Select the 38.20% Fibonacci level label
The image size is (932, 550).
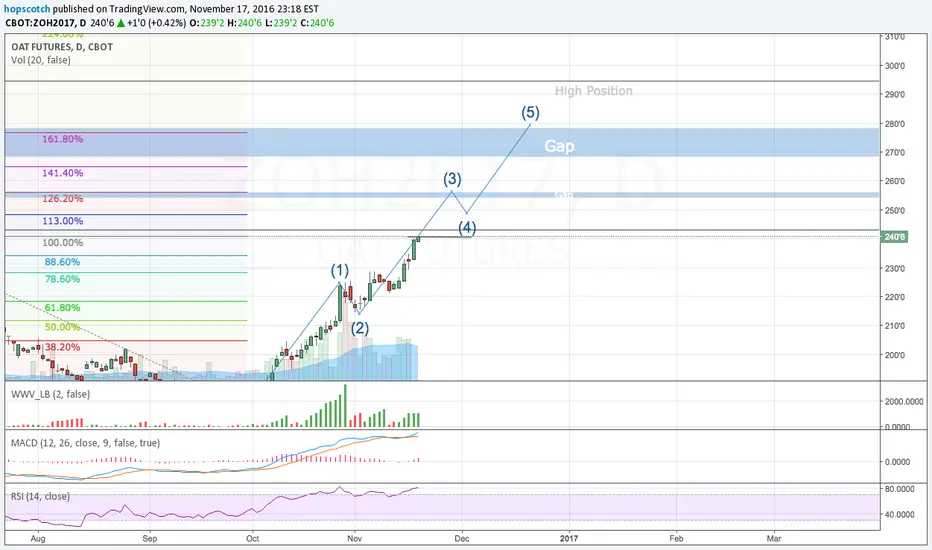62,347
